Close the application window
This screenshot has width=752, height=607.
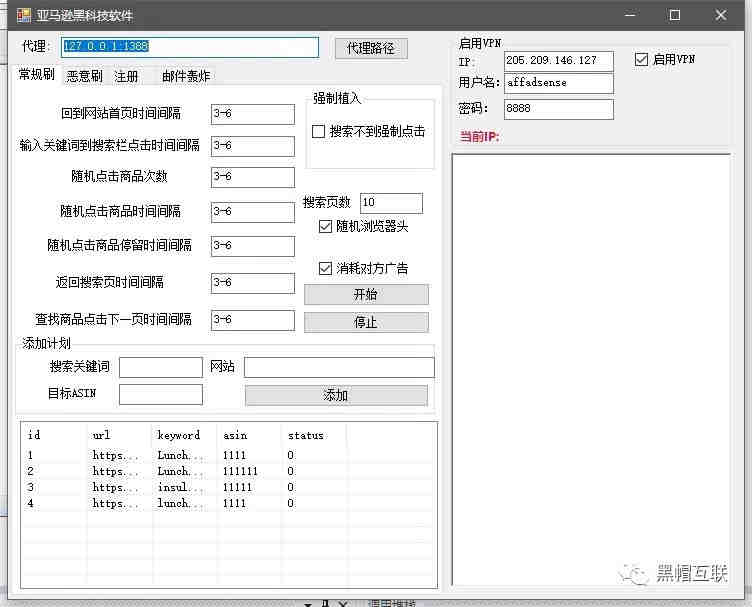[721, 15]
